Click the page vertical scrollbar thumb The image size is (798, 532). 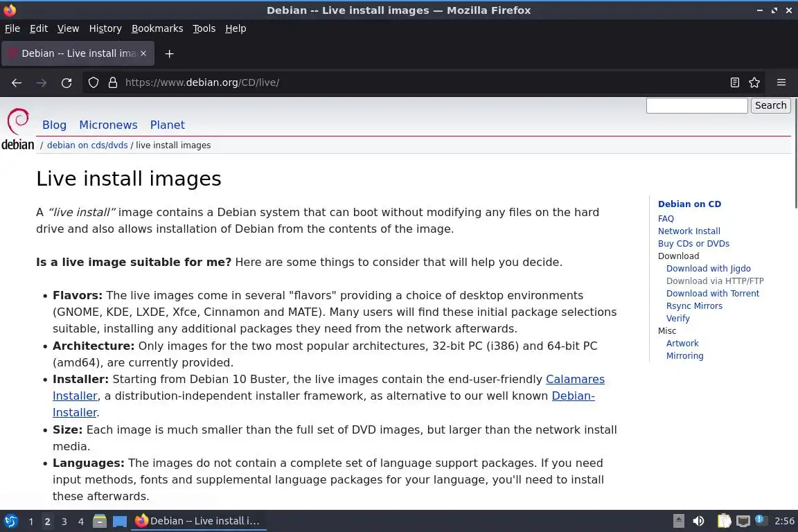point(795,152)
